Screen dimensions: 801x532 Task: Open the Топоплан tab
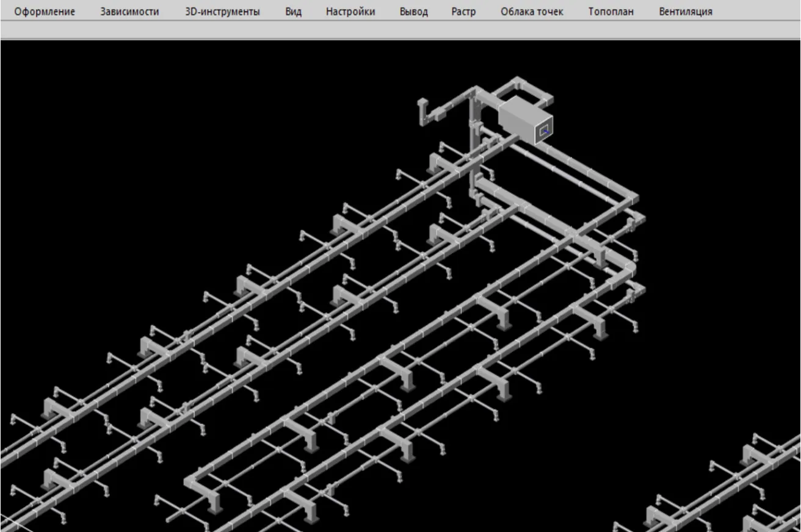point(611,12)
